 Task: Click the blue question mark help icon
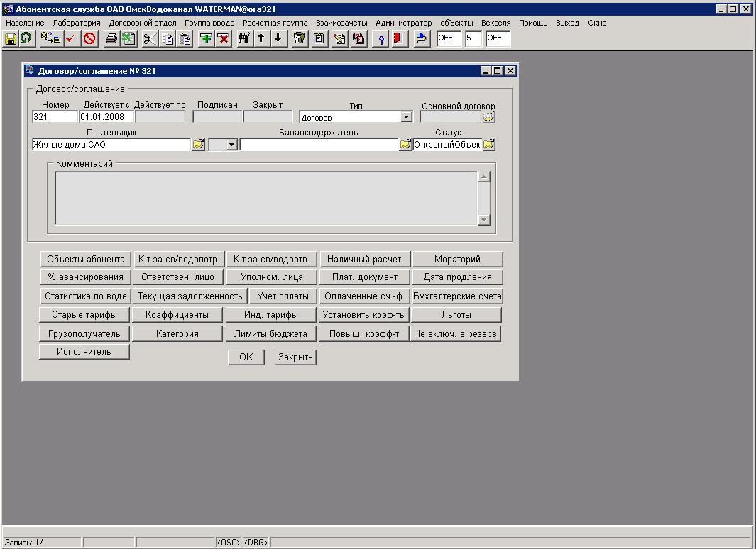[x=381, y=39]
